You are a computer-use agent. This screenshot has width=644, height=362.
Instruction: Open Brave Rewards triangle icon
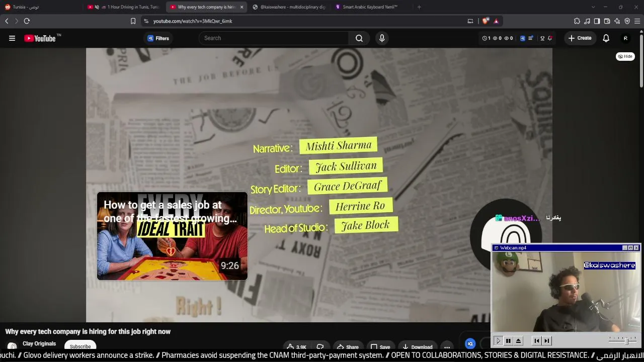click(x=496, y=21)
